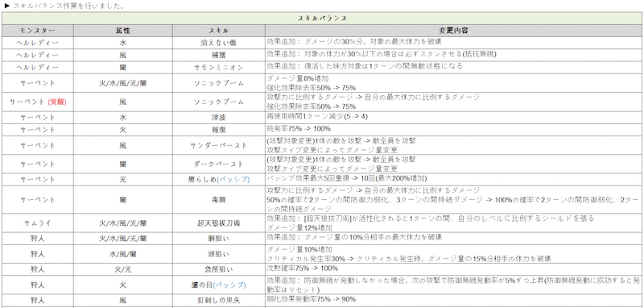Select the 毒舞 skill cell

pos(218,200)
